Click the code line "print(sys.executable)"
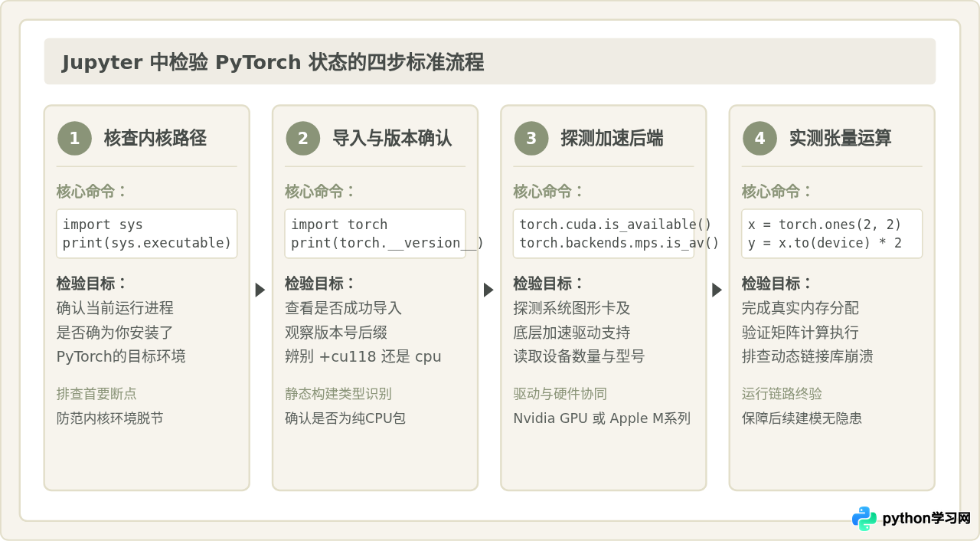Screen dimensions: 980x541 pos(147,243)
